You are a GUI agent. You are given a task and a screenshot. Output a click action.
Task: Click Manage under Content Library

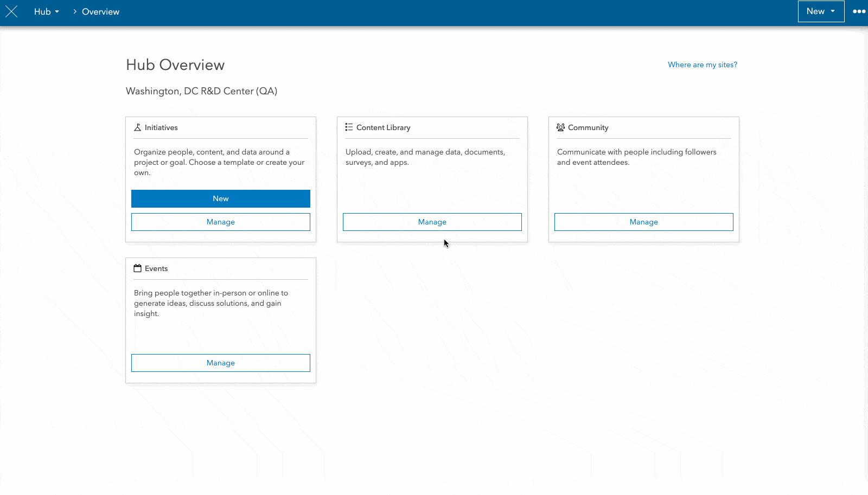(432, 222)
